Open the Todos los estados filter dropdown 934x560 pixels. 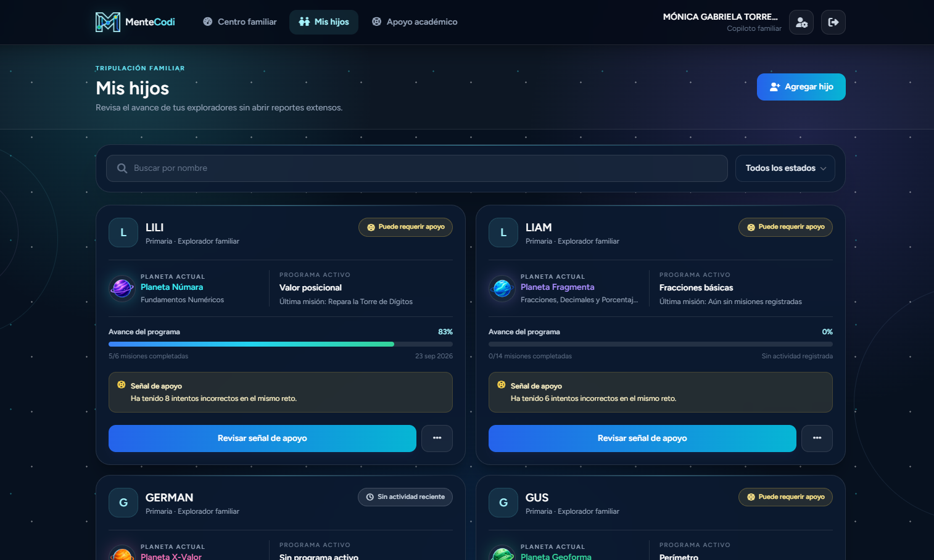(x=785, y=168)
